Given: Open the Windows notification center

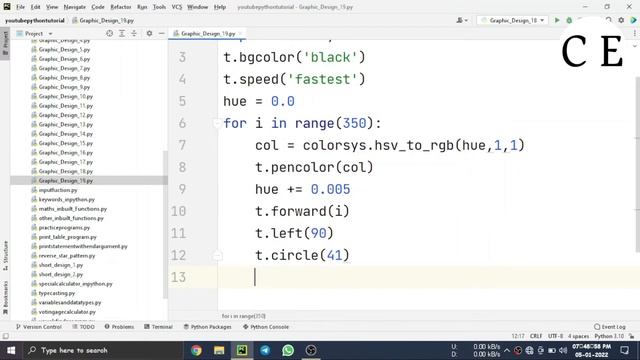Looking at the screenshot, I should pos(624,350).
